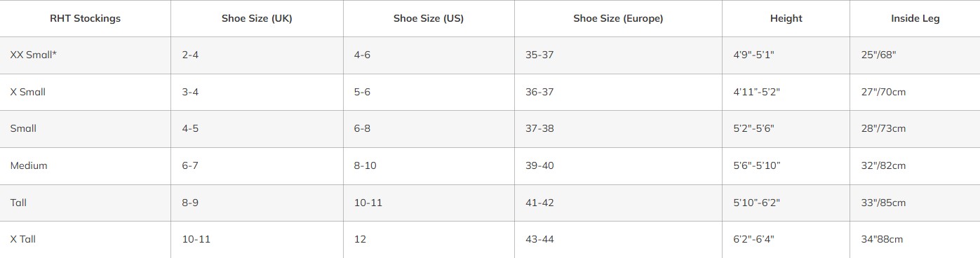Select the 10-11 UK shoe size cell
980x258 pixels.
[x=196, y=239]
